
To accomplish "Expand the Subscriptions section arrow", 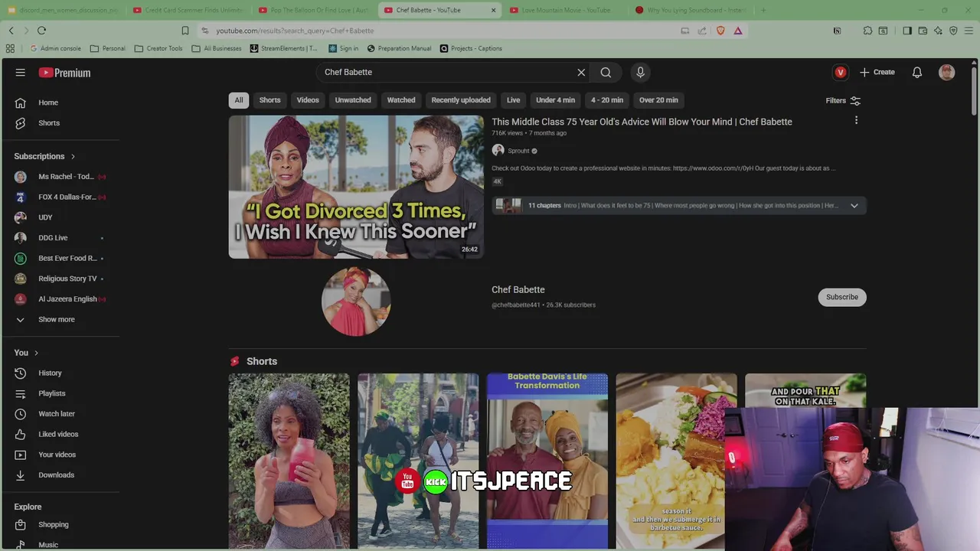I will coord(73,157).
